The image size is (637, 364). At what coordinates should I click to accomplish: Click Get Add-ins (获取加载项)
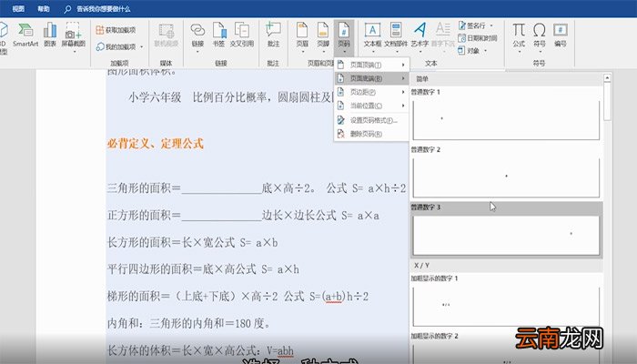point(116,30)
